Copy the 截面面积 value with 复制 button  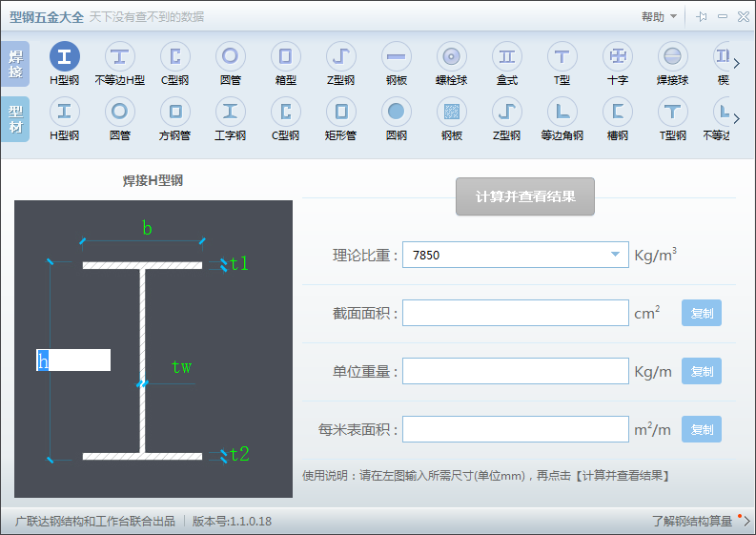701,313
